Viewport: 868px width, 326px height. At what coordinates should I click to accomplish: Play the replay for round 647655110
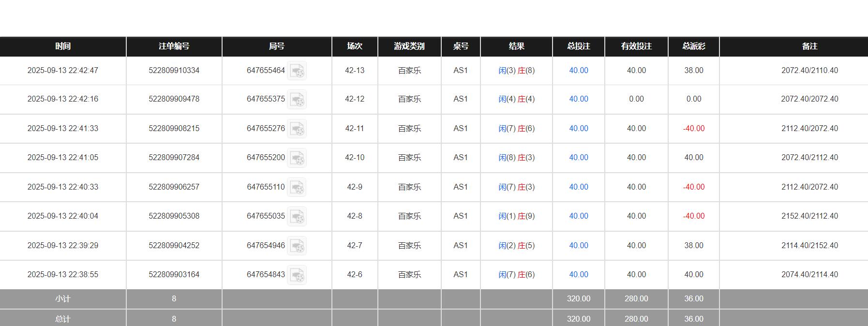(x=297, y=187)
